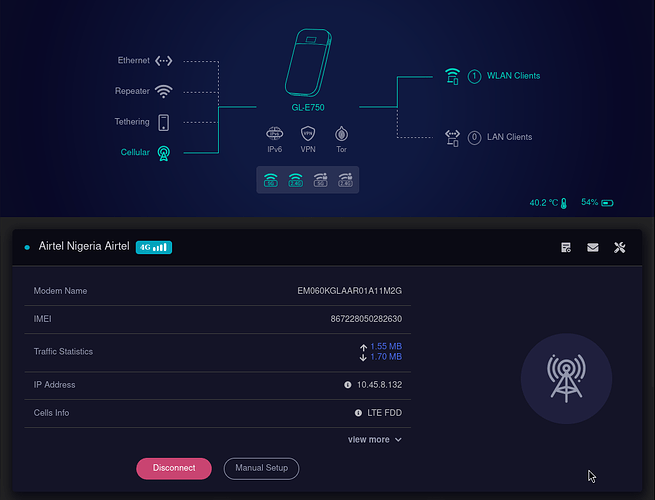Image resolution: width=655 pixels, height=500 pixels.
Task: Click the thermometer temperature icon
Action: pyautogui.click(x=564, y=203)
